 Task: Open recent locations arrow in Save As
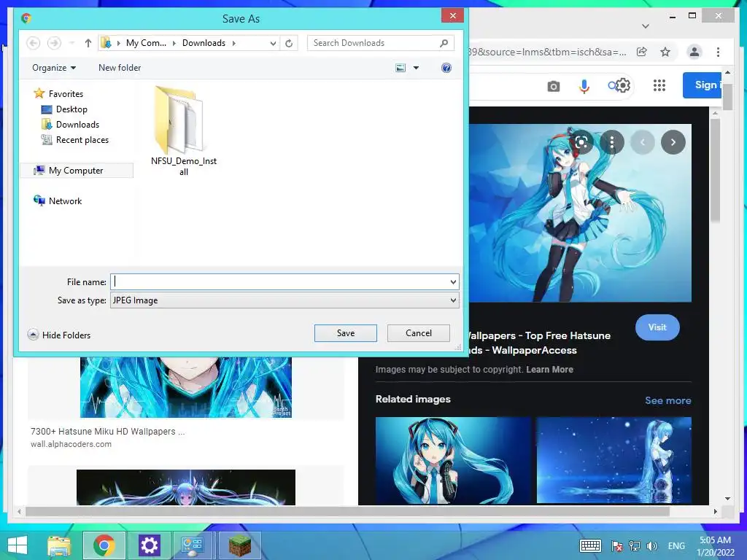(x=72, y=43)
